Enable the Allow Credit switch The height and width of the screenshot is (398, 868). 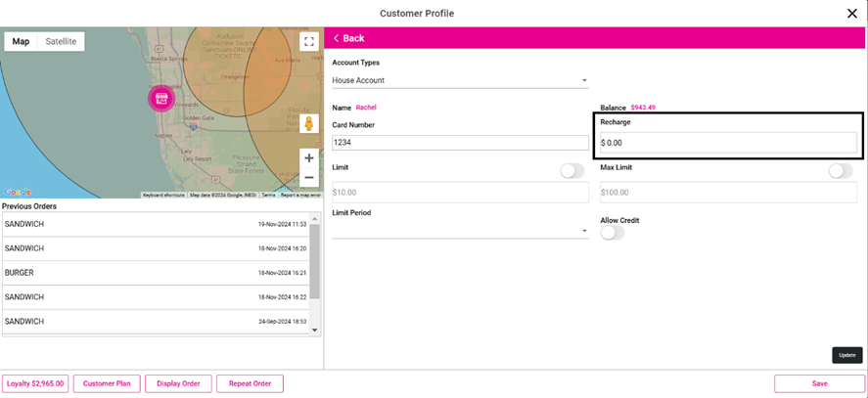point(612,233)
